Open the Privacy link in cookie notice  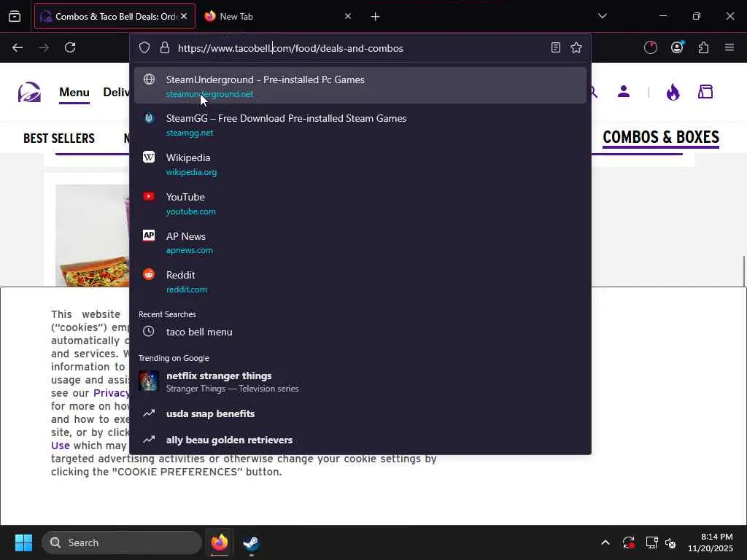point(111,393)
